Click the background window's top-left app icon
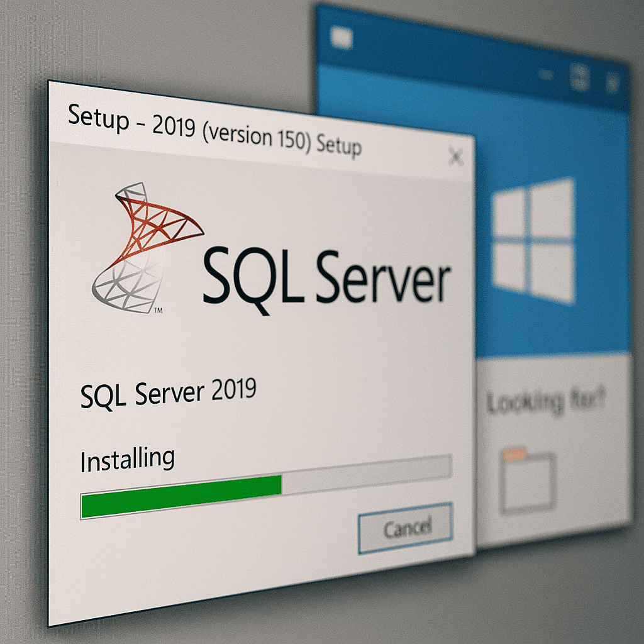 pyautogui.click(x=341, y=40)
